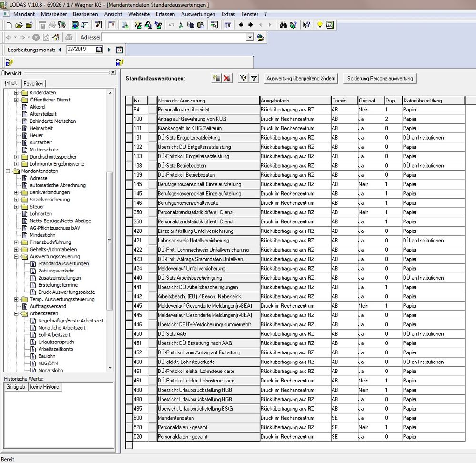Viewport: 476px width, 463px height.
Task: Open the Auswertungen menu
Action: pyautogui.click(x=198, y=14)
